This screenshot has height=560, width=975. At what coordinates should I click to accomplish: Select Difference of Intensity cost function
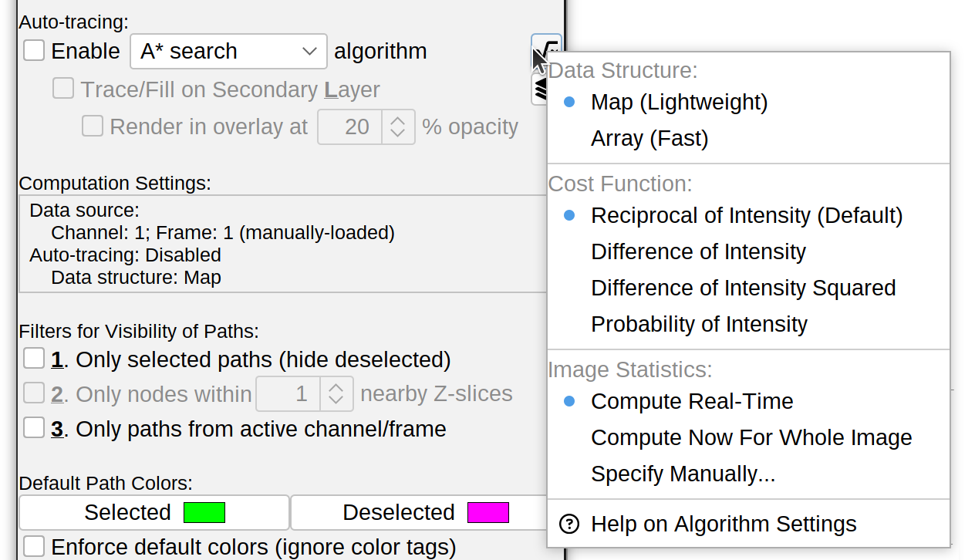698,252
